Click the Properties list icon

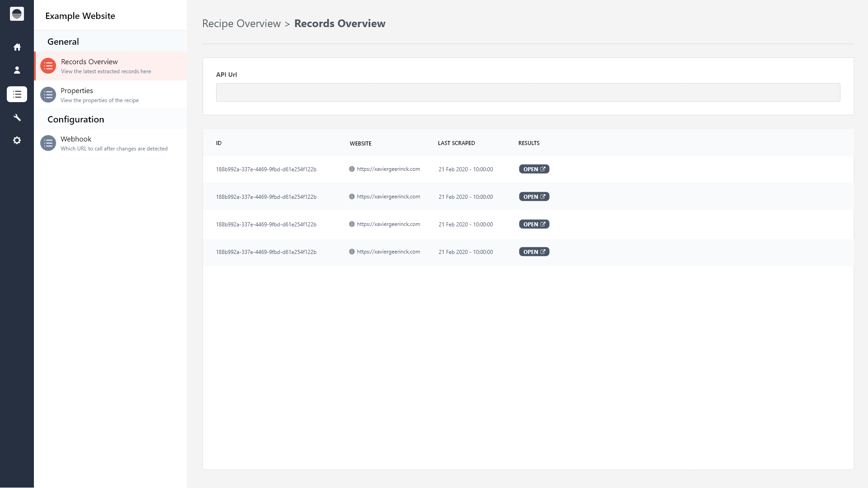click(x=48, y=95)
